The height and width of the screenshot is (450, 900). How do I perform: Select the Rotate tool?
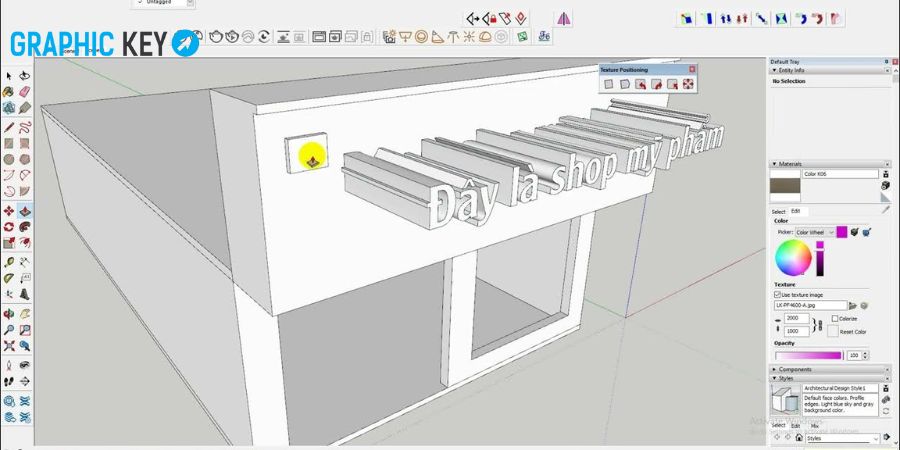pos(9,227)
